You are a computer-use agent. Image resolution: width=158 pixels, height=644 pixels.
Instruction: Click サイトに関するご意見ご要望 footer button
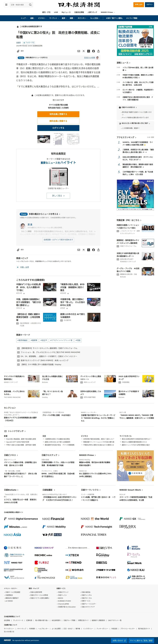click(x=141, y=641)
